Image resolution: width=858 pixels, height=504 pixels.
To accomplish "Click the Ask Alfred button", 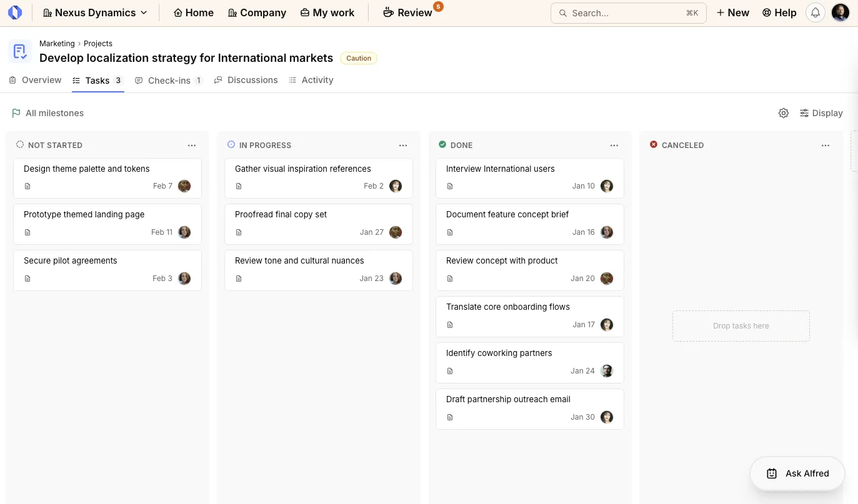I will point(797,473).
